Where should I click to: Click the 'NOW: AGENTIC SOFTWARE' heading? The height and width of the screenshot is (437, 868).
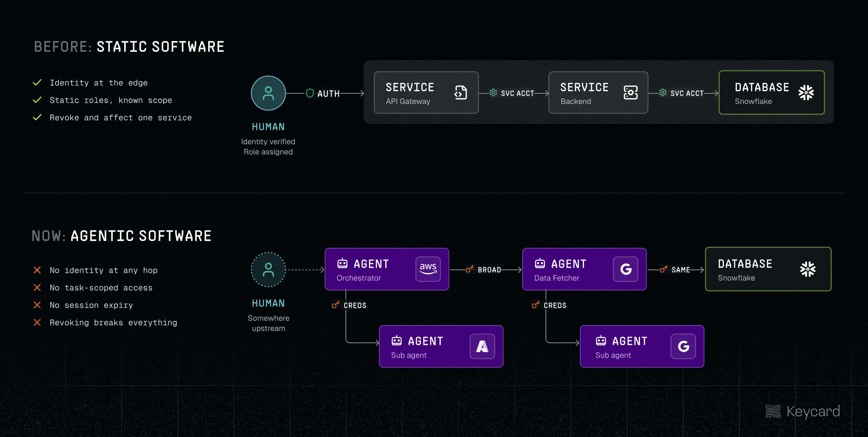point(122,236)
